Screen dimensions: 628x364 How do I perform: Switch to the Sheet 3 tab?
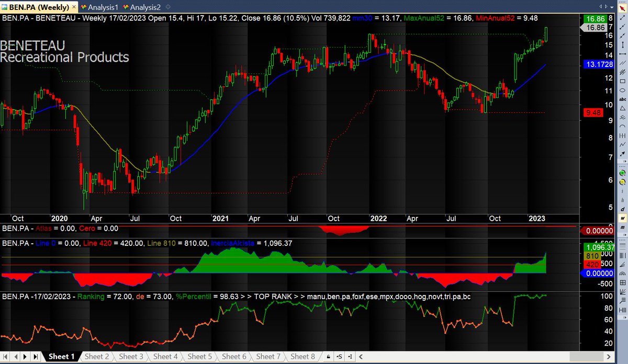coord(130,357)
